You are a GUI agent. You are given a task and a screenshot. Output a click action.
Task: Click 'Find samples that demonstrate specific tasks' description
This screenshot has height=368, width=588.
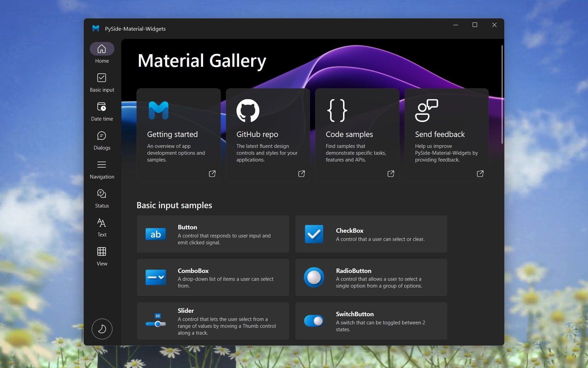356,153
